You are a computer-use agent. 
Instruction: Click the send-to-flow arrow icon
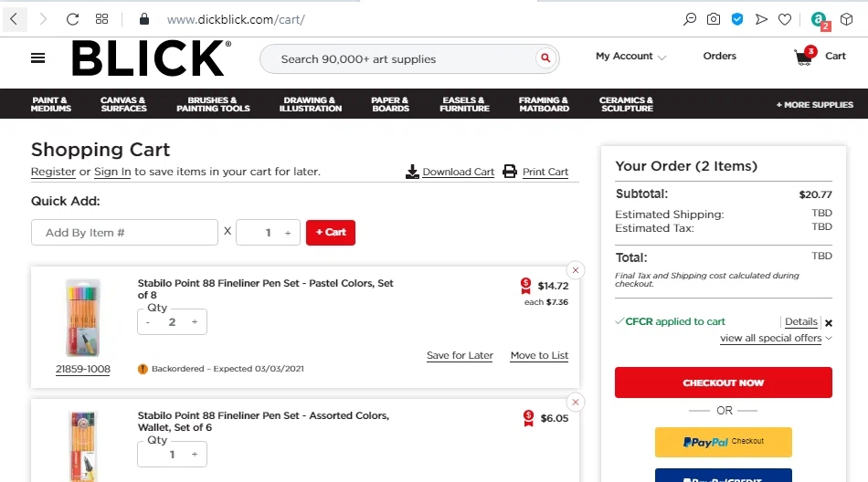(x=761, y=19)
